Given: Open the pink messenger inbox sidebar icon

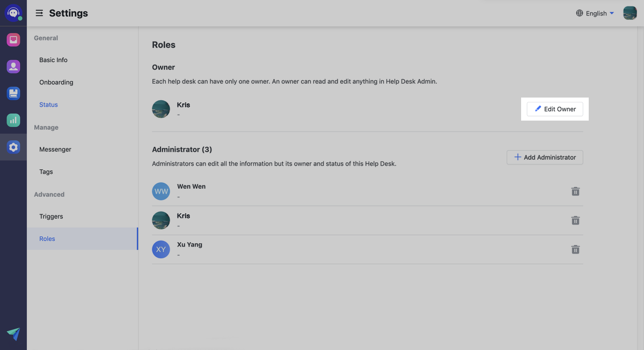Looking at the screenshot, I should tap(13, 40).
